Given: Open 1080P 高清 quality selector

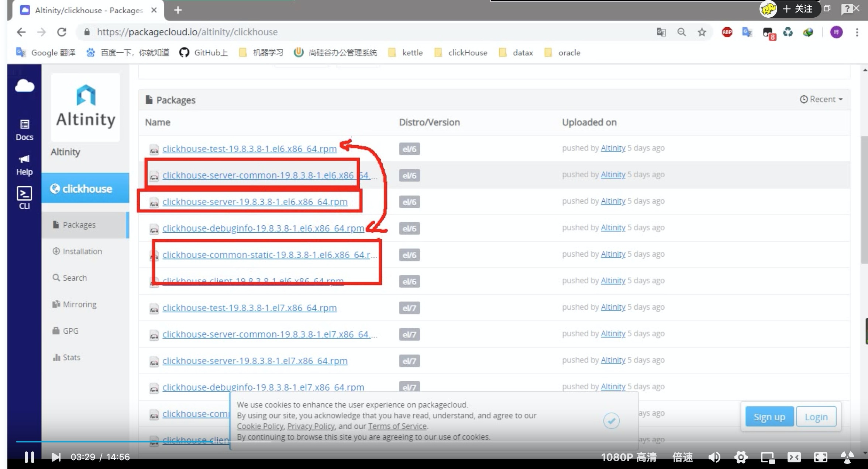Looking at the screenshot, I should (629, 457).
